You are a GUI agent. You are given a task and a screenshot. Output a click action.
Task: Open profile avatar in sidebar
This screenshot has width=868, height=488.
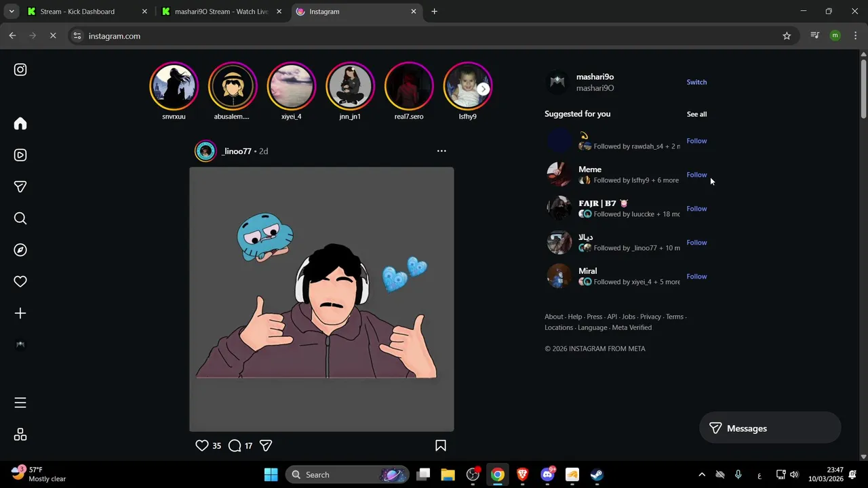pyautogui.click(x=20, y=344)
